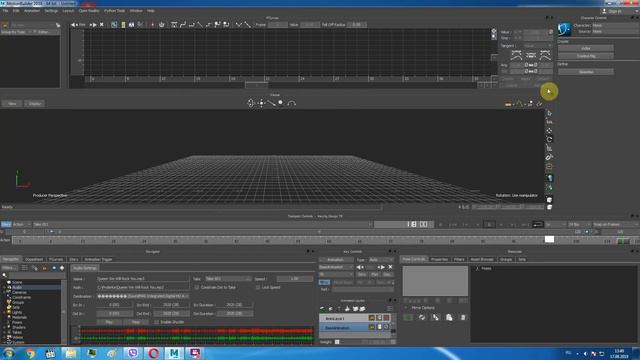Click the white dot icon above the viewer
Viewport: 640px width, 360px height.
coord(280,102)
